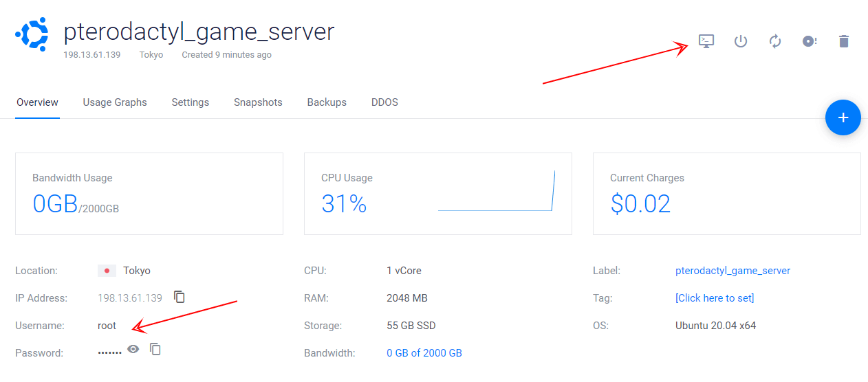Open the Settings tab
This screenshot has height=382, width=868.
tap(191, 102)
